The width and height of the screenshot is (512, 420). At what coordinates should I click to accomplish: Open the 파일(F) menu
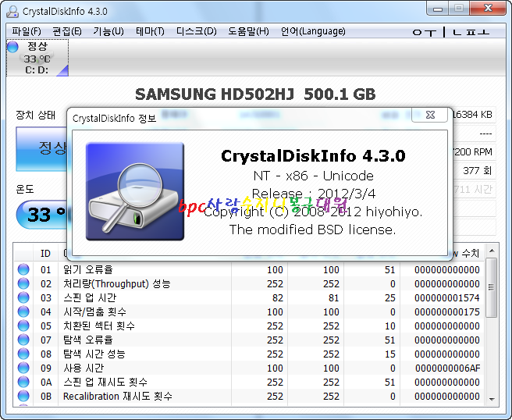(27, 31)
